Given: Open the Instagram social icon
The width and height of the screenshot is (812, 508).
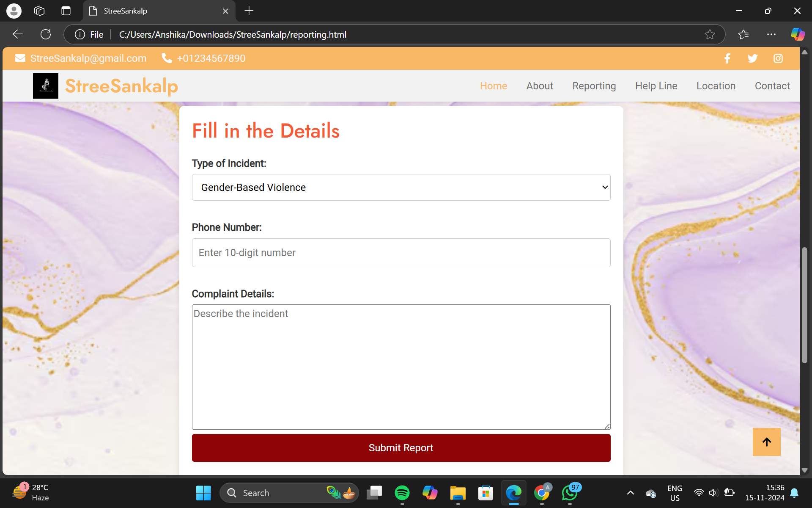Looking at the screenshot, I should click(778, 58).
